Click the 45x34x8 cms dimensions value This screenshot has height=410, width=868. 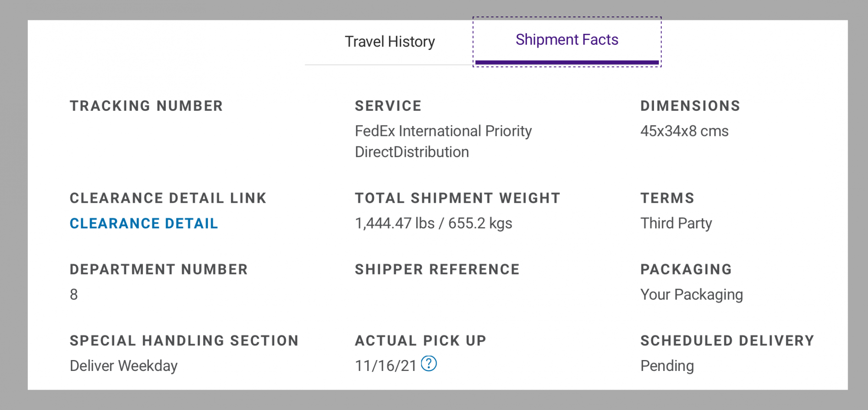tap(684, 131)
